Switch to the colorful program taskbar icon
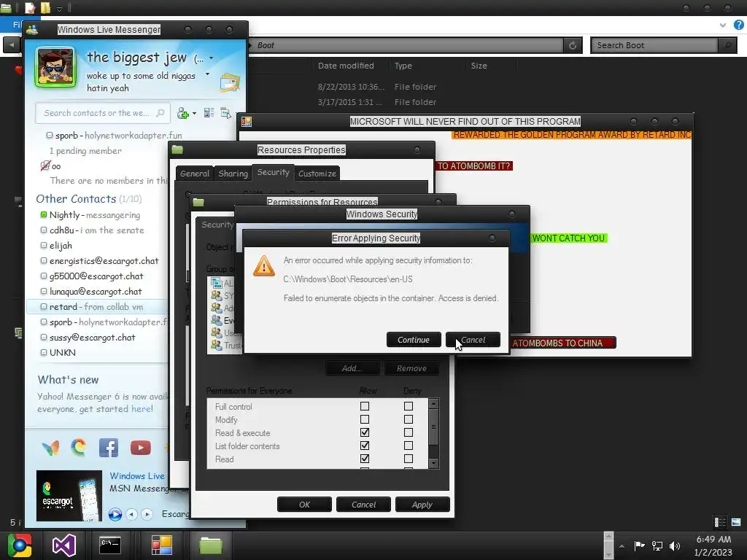 pyautogui.click(x=161, y=545)
